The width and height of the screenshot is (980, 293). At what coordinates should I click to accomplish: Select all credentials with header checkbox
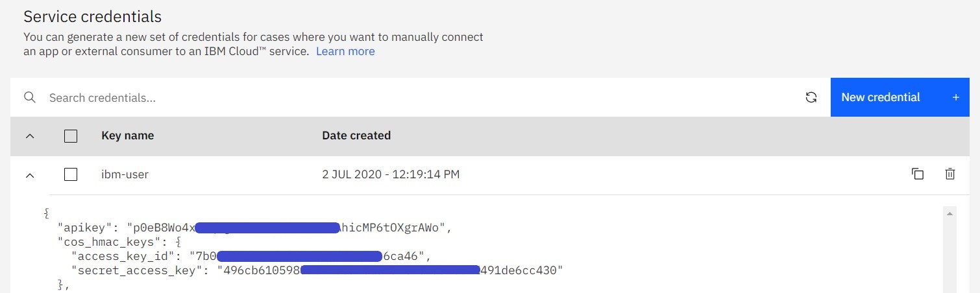(x=71, y=136)
